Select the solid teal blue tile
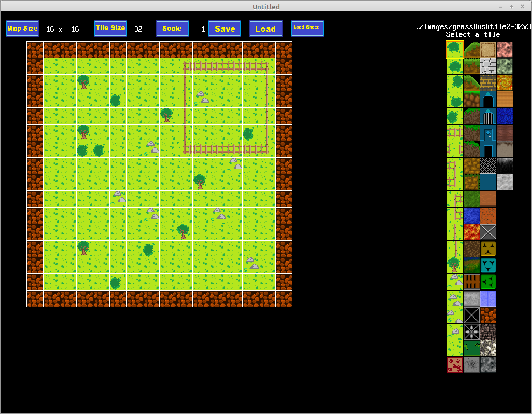The height and width of the screenshot is (414, 532). (488, 182)
